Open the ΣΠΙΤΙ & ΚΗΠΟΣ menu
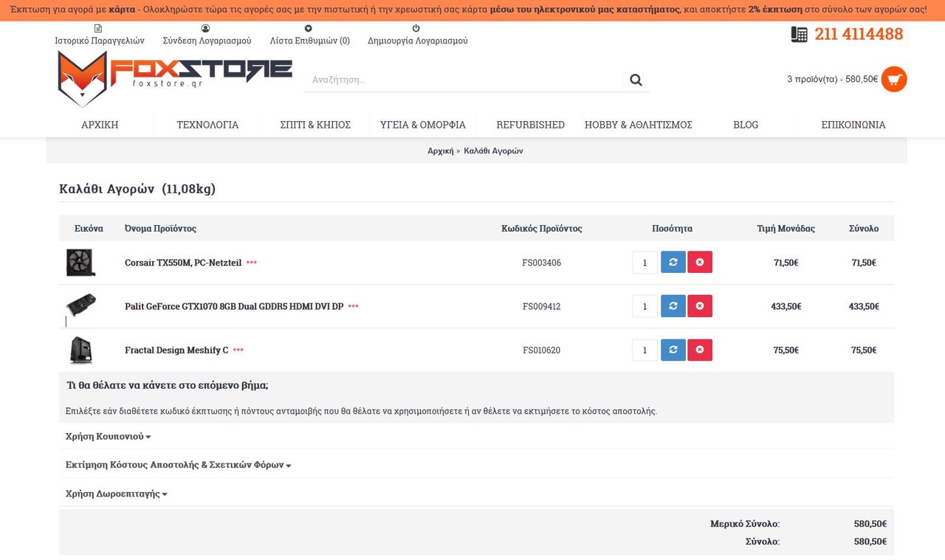Image resolution: width=945 pixels, height=560 pixels. point(315,125)
